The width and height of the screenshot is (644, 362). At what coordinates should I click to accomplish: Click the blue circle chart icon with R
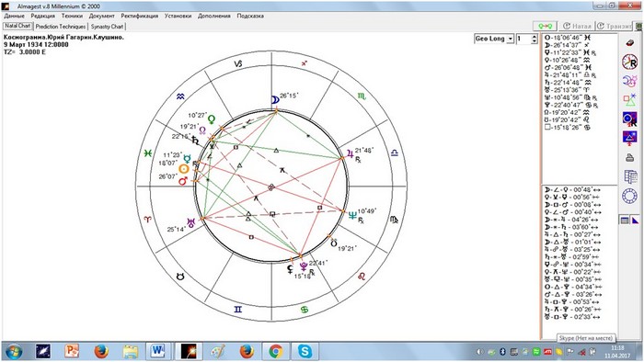629,119
